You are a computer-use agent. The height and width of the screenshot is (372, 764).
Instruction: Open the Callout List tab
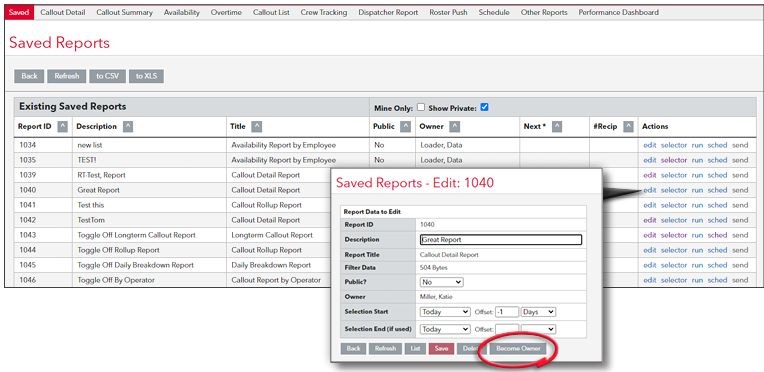tap(271, 13)
